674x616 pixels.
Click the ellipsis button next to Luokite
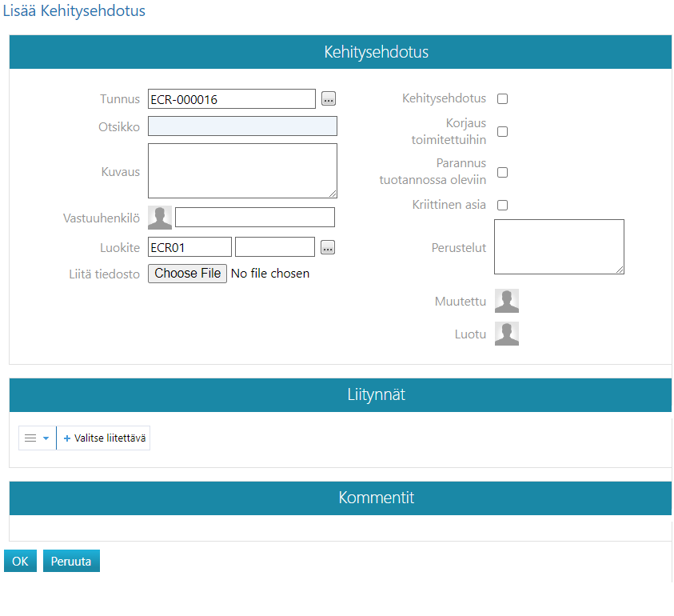coord(328,247)
